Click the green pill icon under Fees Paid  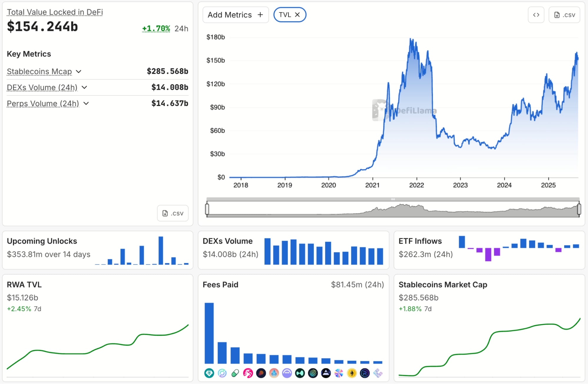point(235,373)
